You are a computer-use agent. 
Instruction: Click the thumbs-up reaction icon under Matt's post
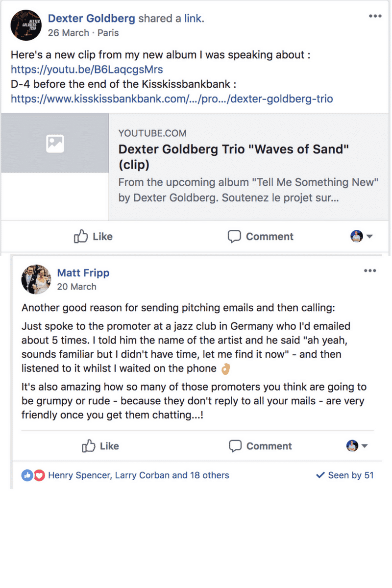tap(27, 475)
